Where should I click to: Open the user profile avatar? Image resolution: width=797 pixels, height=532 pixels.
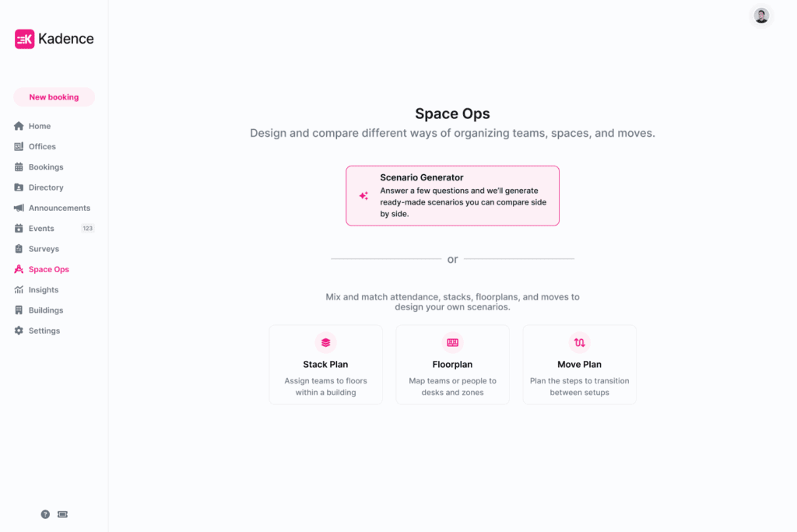(x=761, y=16)
